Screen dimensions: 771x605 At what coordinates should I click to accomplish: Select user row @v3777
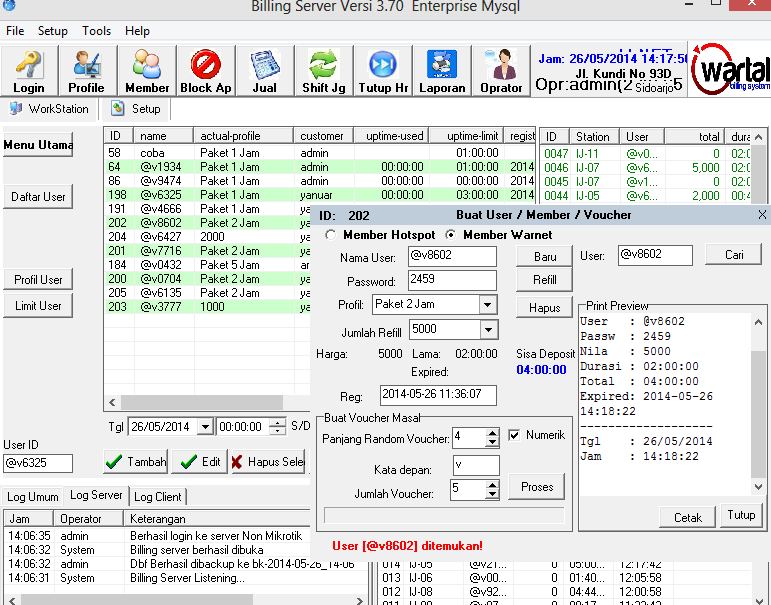click(x=207, y=306)
